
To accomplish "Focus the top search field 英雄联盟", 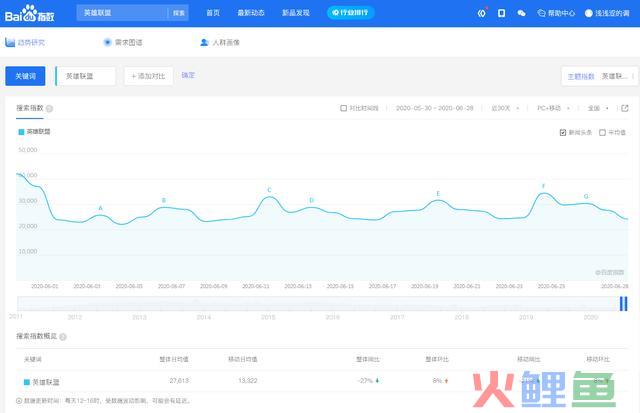I will (x=122, y=13).
